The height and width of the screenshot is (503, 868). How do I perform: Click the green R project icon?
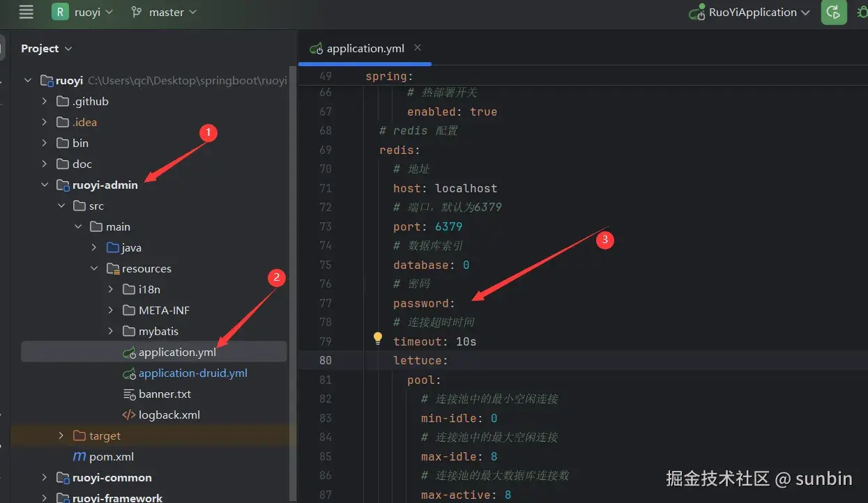coord(60,12)
